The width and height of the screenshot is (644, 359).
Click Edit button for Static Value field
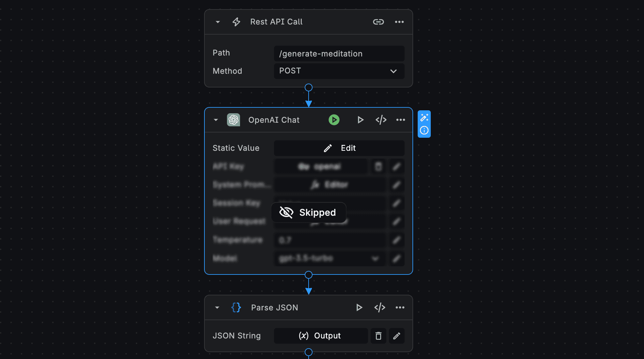pyautogui.click(x=339, y=148)
